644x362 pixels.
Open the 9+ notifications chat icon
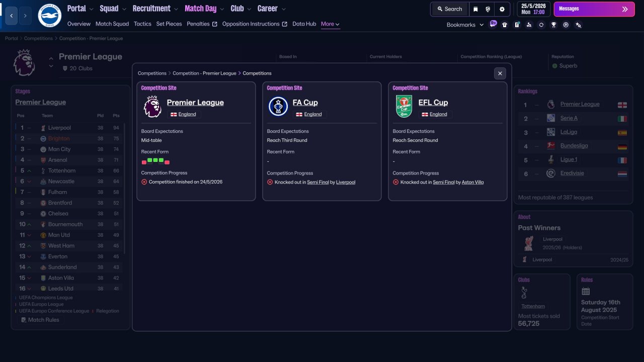(493, 24)
